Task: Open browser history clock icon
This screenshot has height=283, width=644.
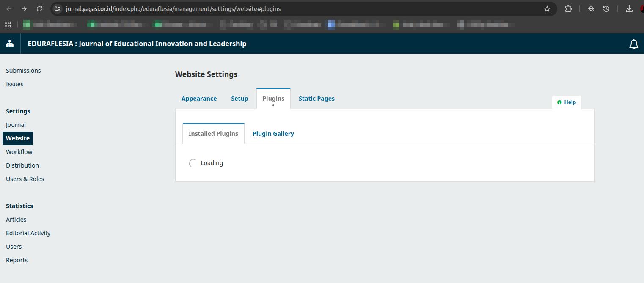Action: click(606, 9)
